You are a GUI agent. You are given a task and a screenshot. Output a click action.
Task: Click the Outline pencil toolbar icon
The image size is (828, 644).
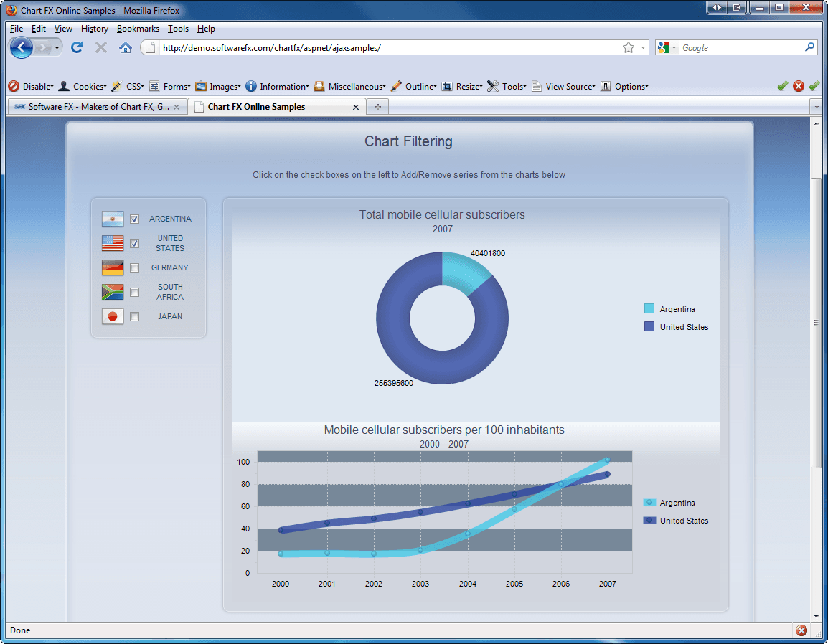pyautogui.click(x=396, y=86)
